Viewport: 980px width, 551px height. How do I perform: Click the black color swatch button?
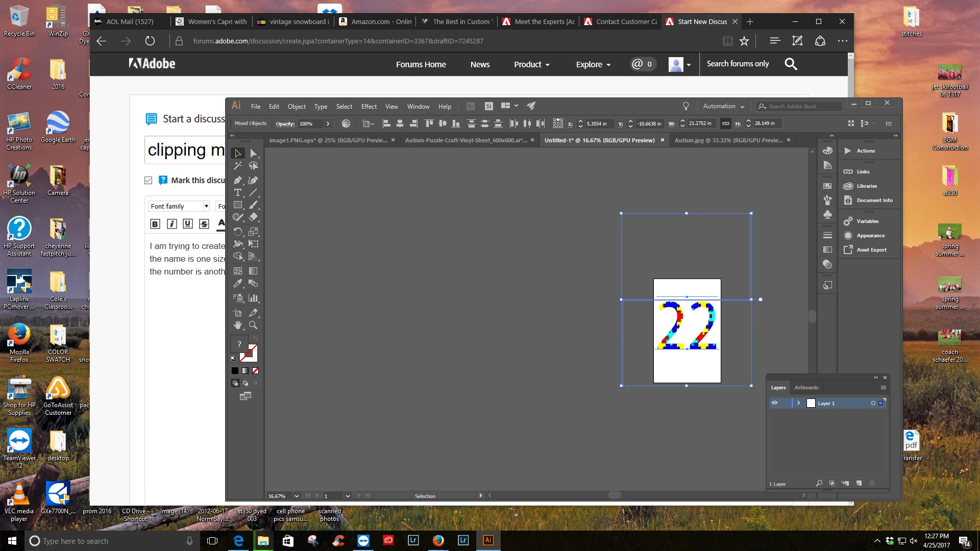point(235,371)
